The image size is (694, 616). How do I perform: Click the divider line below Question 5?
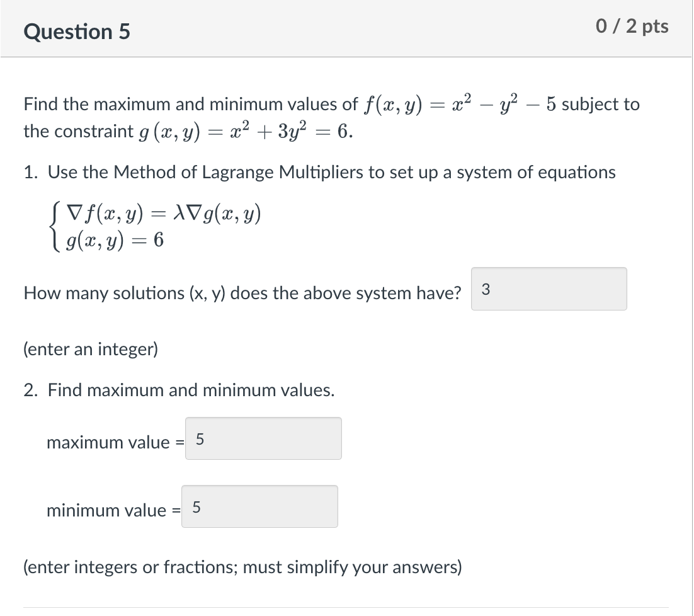tap(346, 57)
